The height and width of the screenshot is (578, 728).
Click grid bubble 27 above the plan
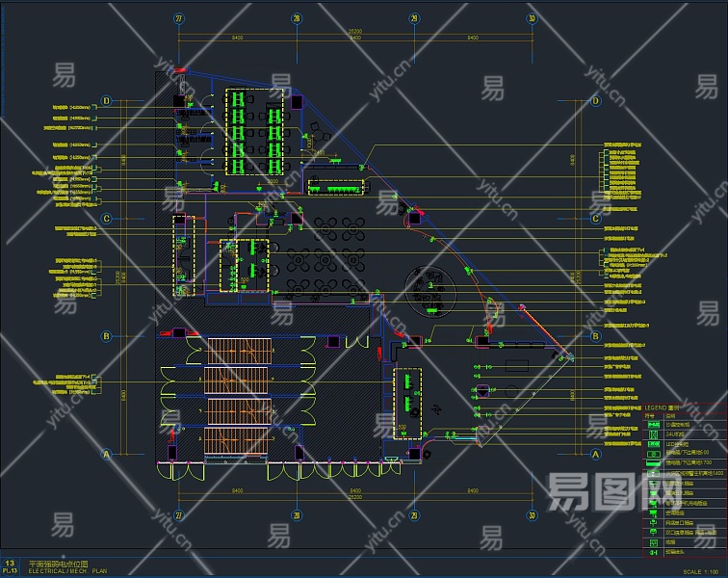click(179, 18)
